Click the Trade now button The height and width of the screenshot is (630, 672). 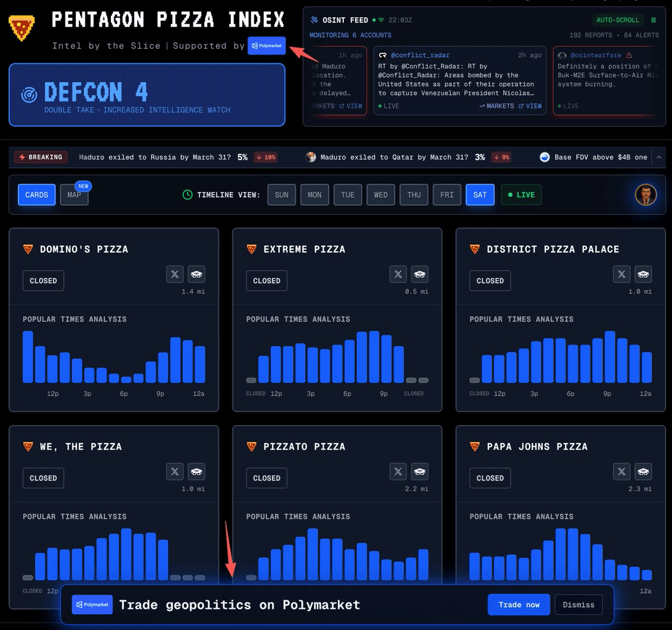coord(519,604)
